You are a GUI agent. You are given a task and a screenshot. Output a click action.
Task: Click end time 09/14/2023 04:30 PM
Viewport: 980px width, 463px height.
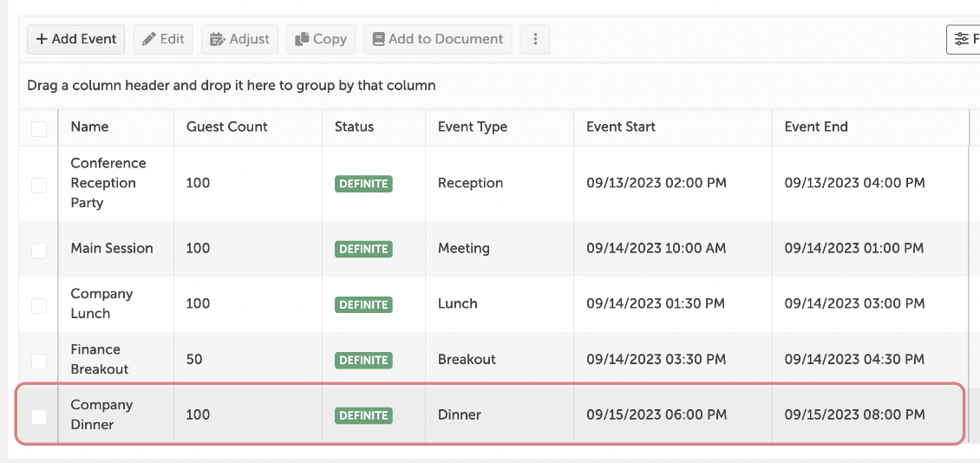(x=854, y=359)
